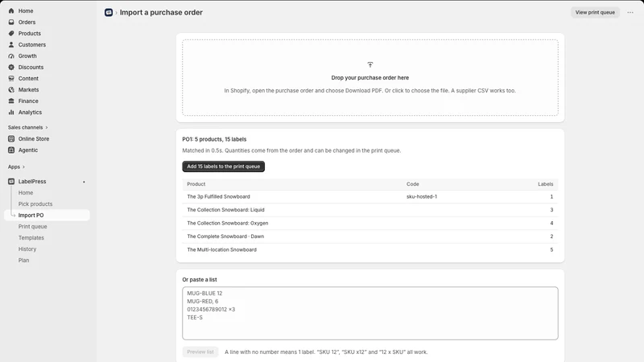644x362 pixels.
Task: Add 15 labels to the print queue
Action: [x=224, y=167]
